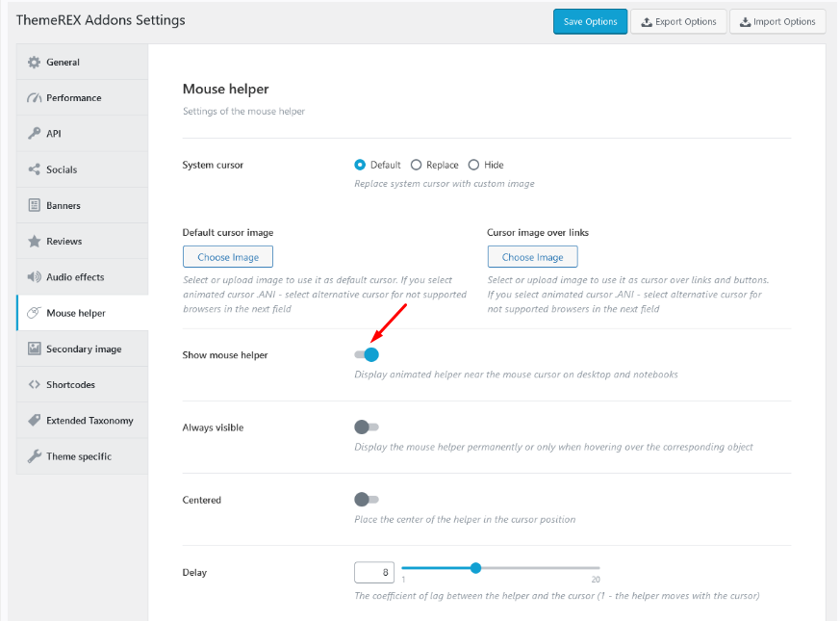Select Replace system cursor radio
Screen dimensions: 840x621
(x=417, y=165)
